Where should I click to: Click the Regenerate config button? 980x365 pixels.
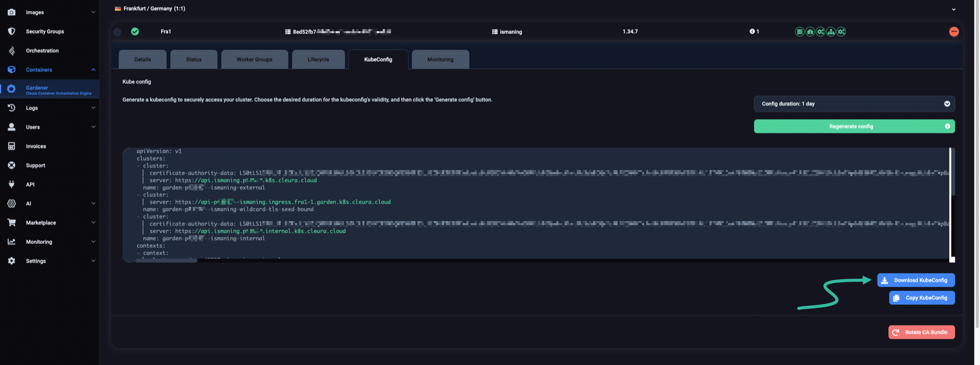(x=854, y=126)
